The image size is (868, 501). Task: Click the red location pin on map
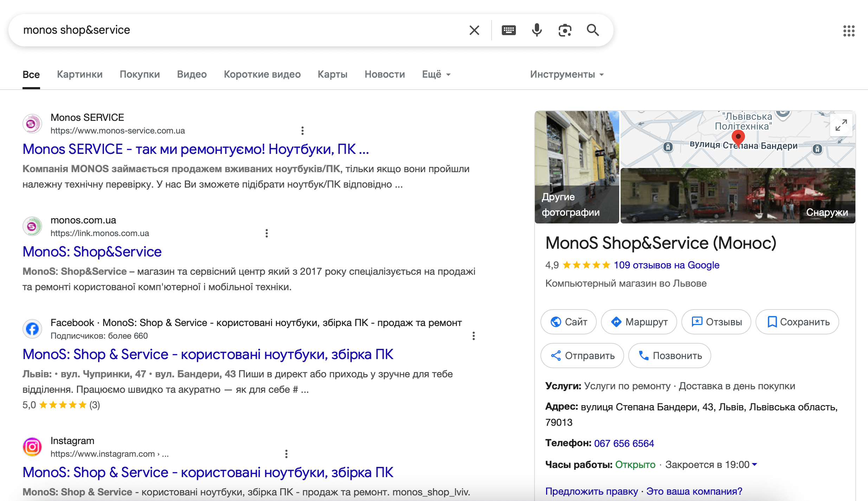coord(738,138)
